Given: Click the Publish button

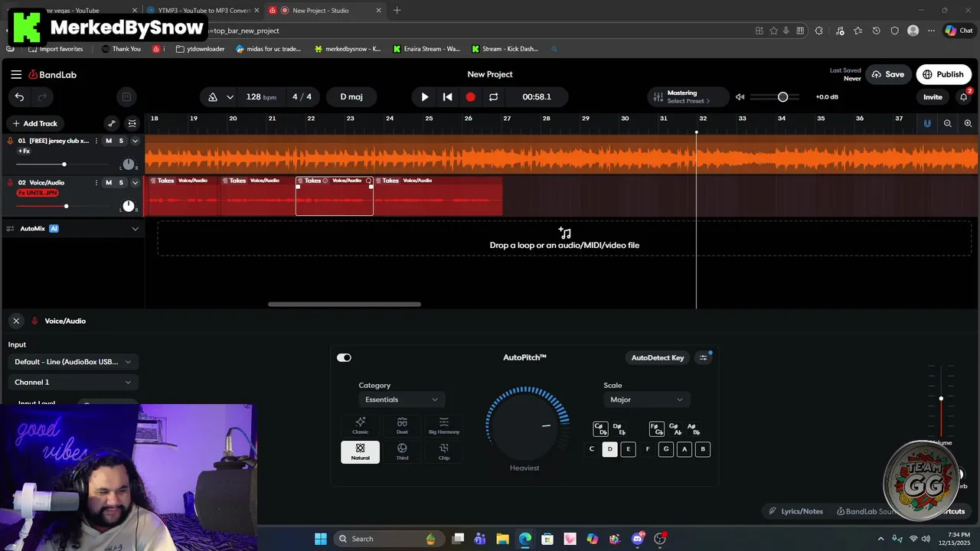Looking at the screenshot, I should 943,74.
